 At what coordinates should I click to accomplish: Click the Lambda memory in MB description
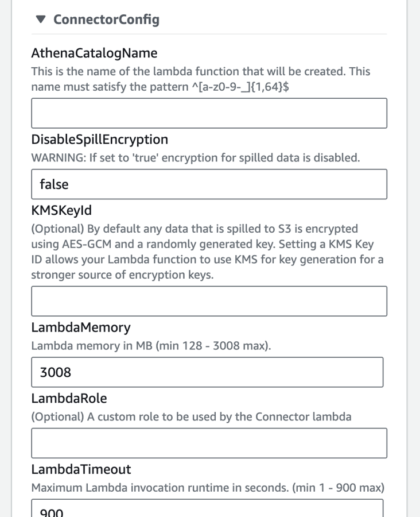(x=151, y=346)
